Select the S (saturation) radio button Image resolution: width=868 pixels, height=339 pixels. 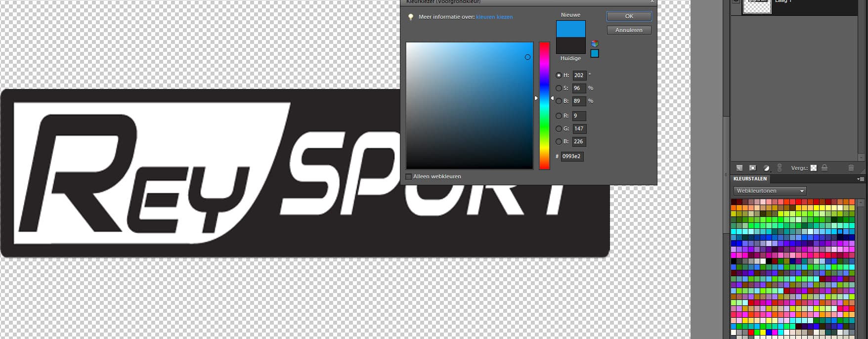[x=559, y=88]
